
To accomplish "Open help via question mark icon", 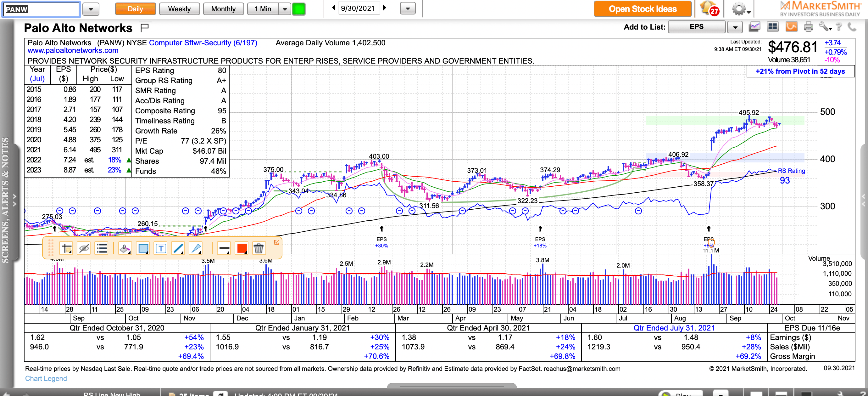I will pos(839,27).
